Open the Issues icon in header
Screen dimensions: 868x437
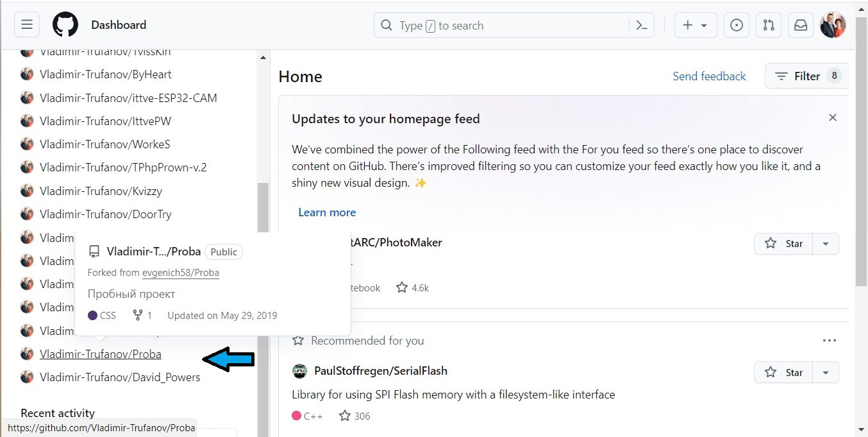tap(737, 25)
